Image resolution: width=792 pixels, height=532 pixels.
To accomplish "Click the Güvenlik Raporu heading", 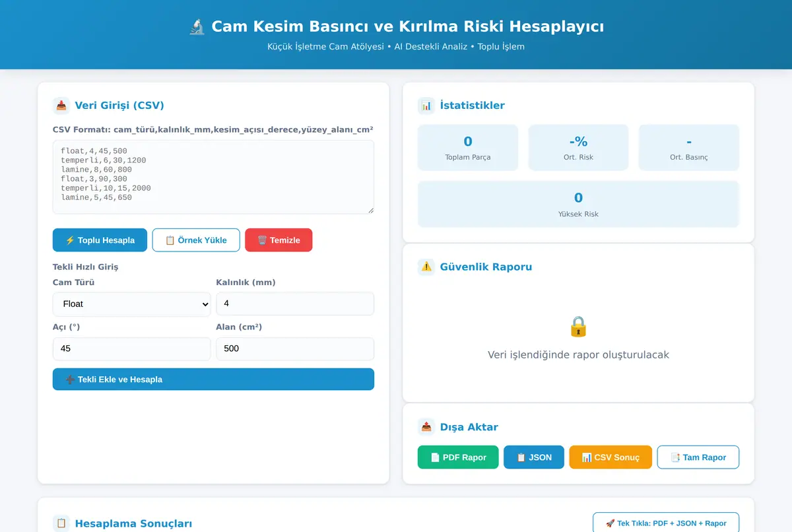I will point(486,267).
